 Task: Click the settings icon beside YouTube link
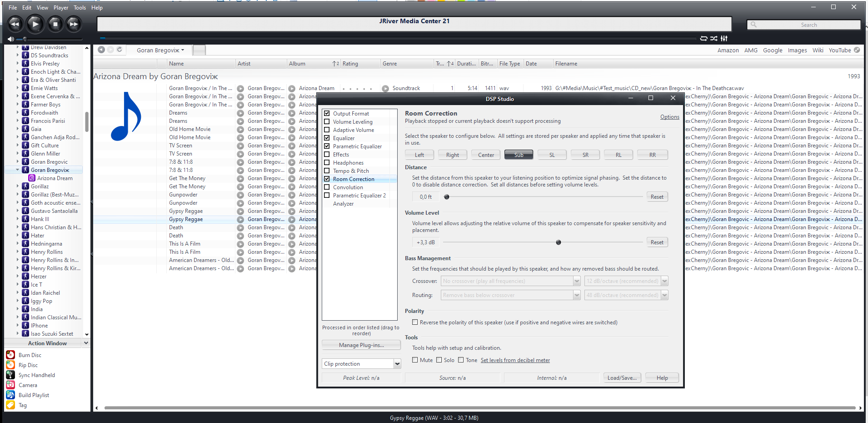point(857,50)
